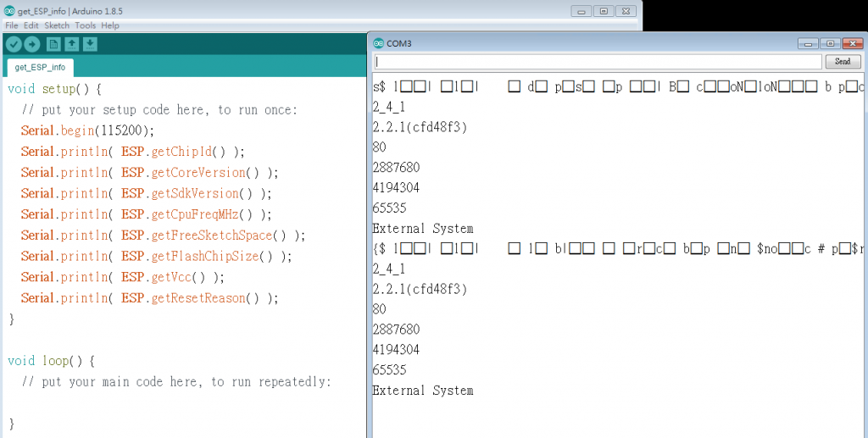Click the 'put your main code here' comment
Screen dimensions: 868x438
(x=176, y=382)
